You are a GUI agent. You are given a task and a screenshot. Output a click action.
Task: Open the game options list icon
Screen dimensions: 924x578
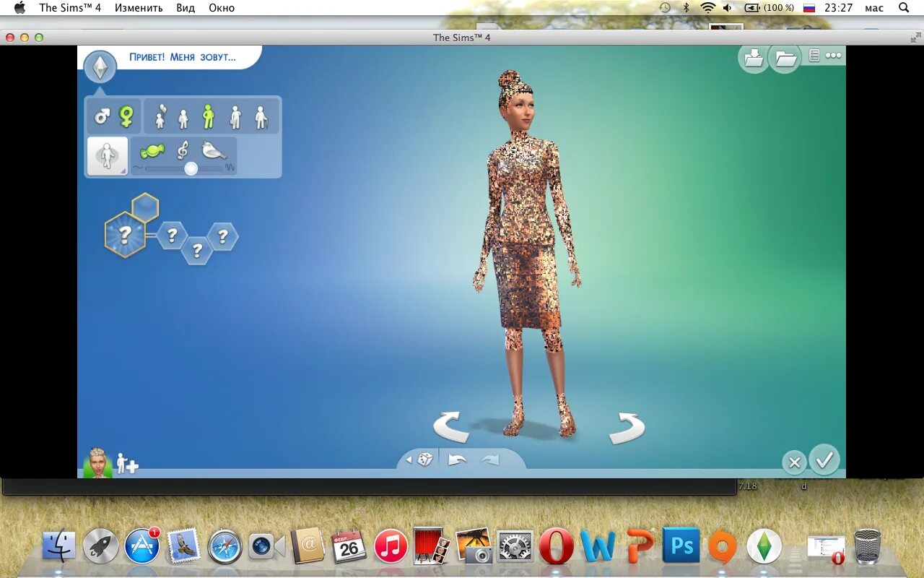(x=814, y=56)
